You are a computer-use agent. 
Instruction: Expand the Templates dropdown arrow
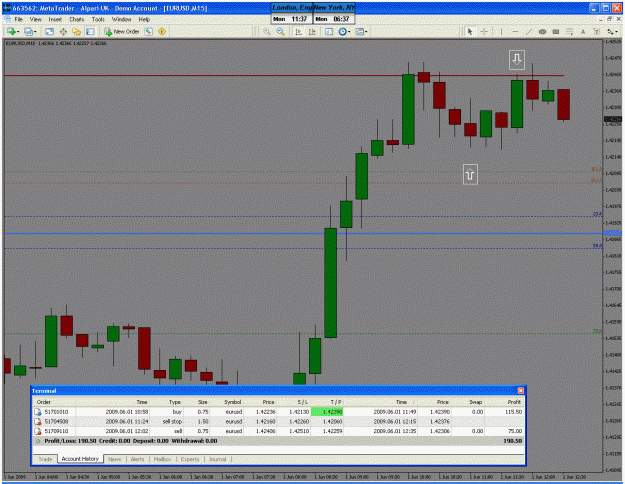point(366,31)
